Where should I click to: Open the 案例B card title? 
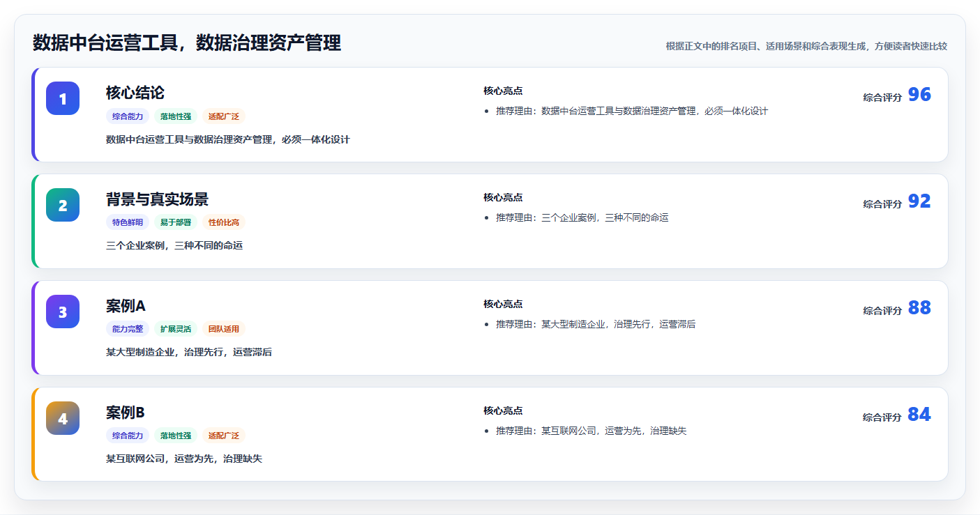pyautogui.click(x=126, y=413)
